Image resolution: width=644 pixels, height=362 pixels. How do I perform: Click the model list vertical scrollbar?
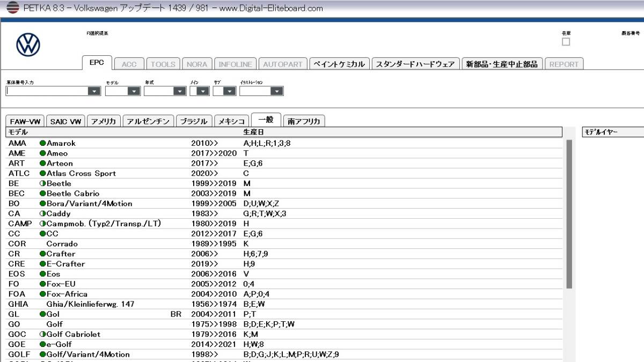pos(569,213)
